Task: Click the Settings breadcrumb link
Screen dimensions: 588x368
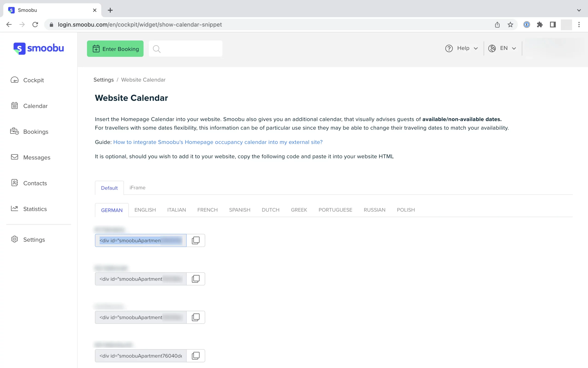Action: tap(104, 80)
